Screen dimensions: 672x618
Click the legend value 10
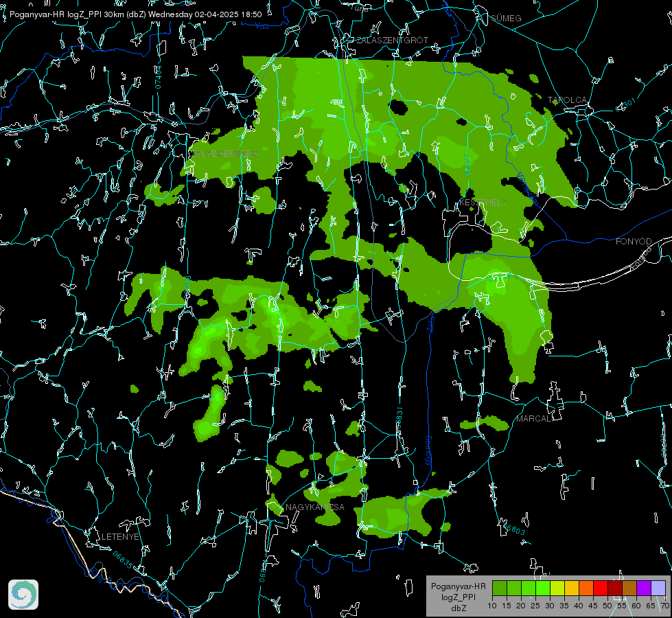point(492,606)
